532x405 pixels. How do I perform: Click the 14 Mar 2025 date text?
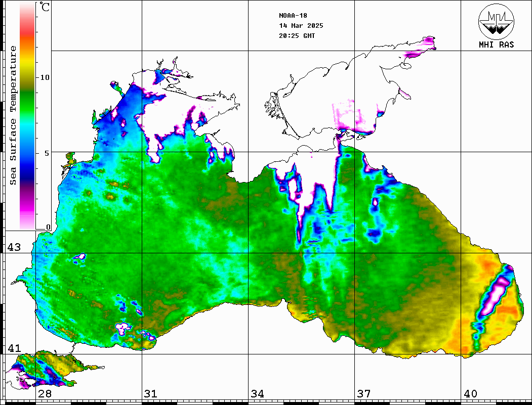[x=301, y=26]
